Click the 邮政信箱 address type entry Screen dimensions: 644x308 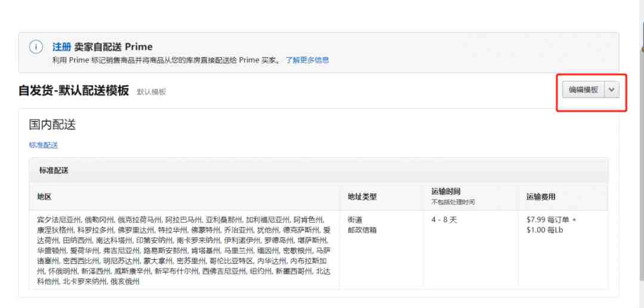pos(363,230)
